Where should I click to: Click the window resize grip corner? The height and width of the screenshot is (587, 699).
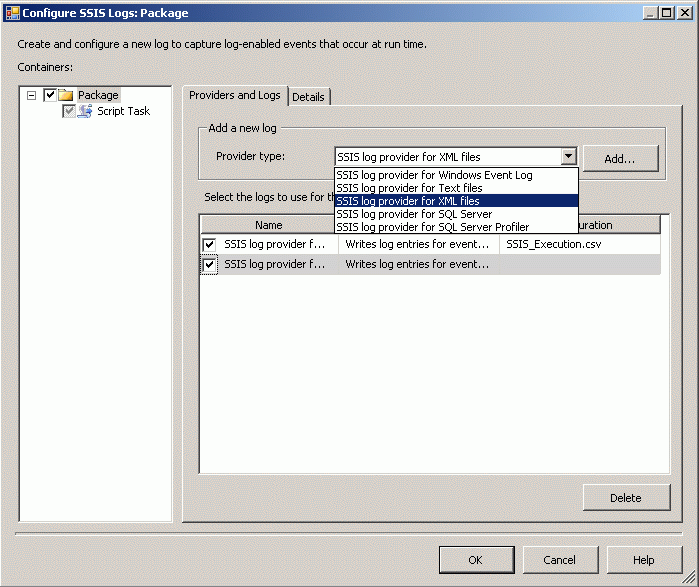coord(690,579)
